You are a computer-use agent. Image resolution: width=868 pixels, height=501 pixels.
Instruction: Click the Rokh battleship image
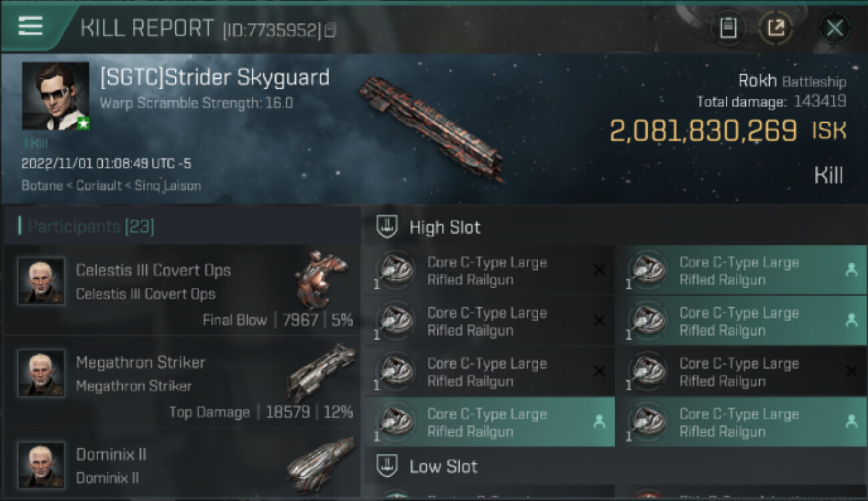(432, 127)
